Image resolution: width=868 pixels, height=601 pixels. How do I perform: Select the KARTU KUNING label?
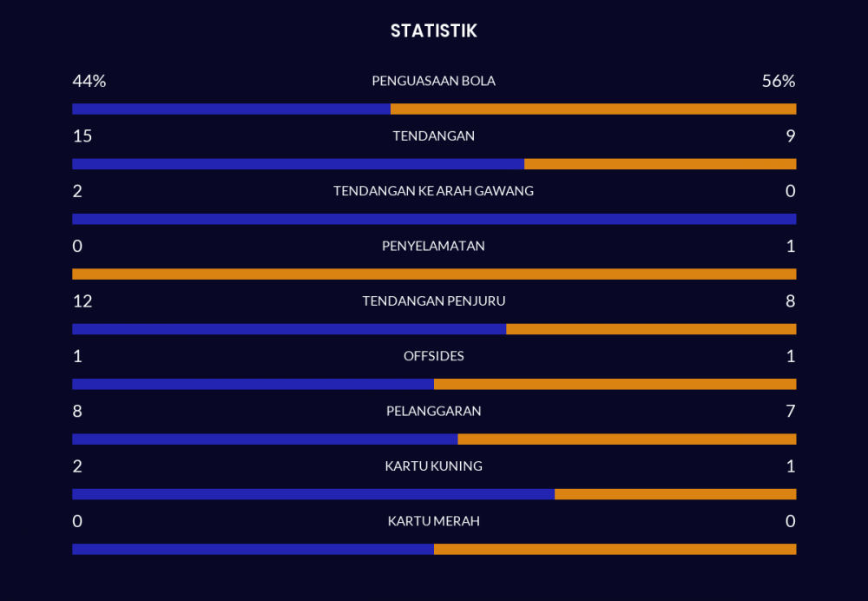click(433, 466)
